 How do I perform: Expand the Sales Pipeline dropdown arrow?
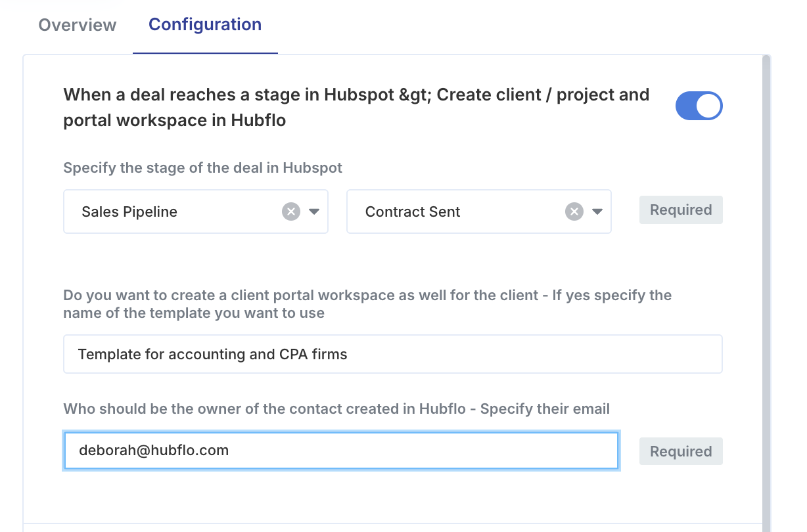click(314, 211)
